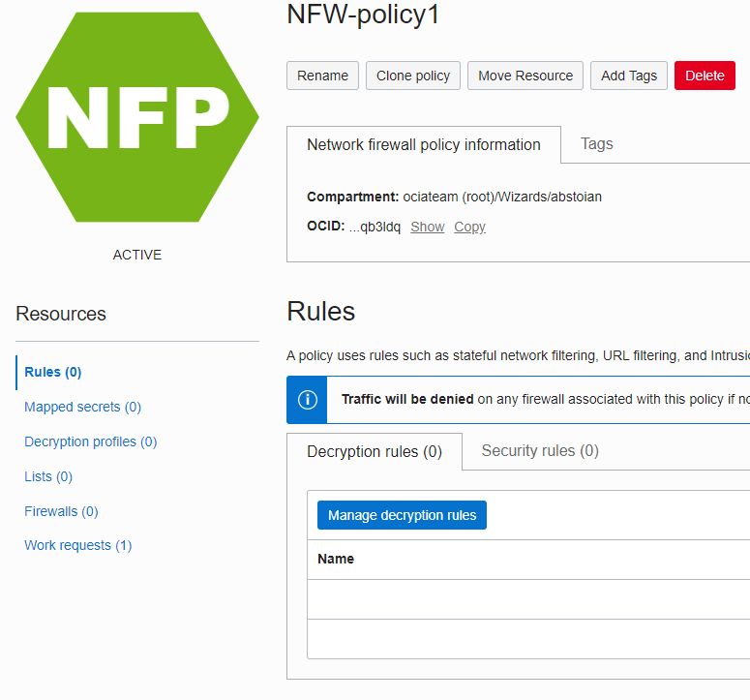
Task: Go to Decryption profiles (0)
Action: point(90,442)
